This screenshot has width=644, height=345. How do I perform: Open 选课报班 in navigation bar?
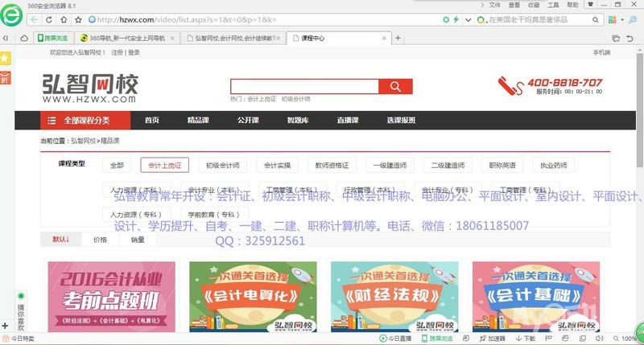[401, 120]
